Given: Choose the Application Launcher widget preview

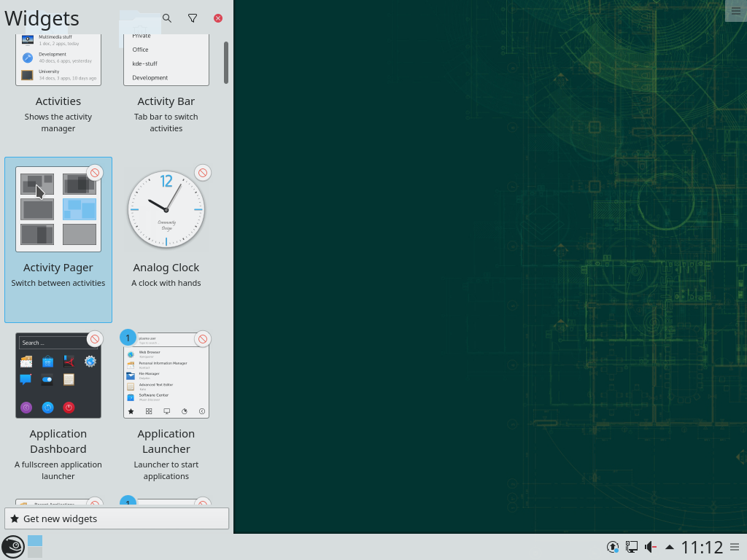Looking at the screenshot, I should tap(166, 376).
